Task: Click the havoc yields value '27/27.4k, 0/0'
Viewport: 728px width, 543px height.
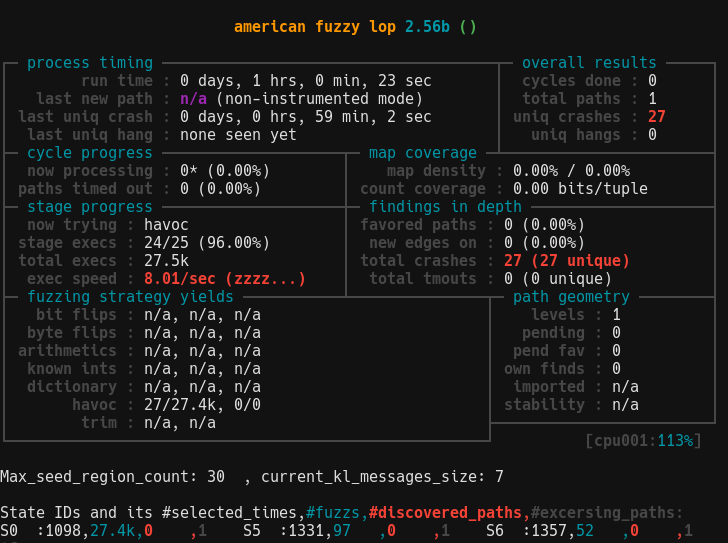Action: (x=202, y=405)
